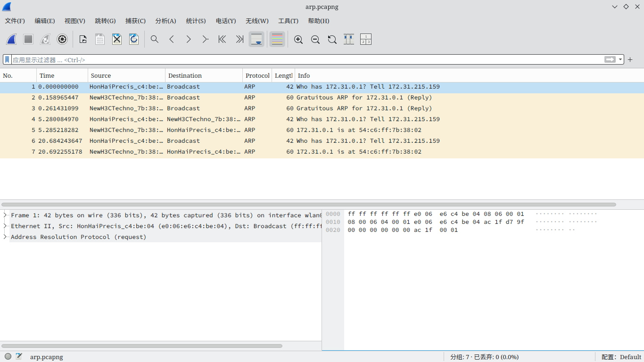The width and height of the screenshot is (644, 362).
Task: Expand the Frame 1 tree node
Action: coord(5,215)
